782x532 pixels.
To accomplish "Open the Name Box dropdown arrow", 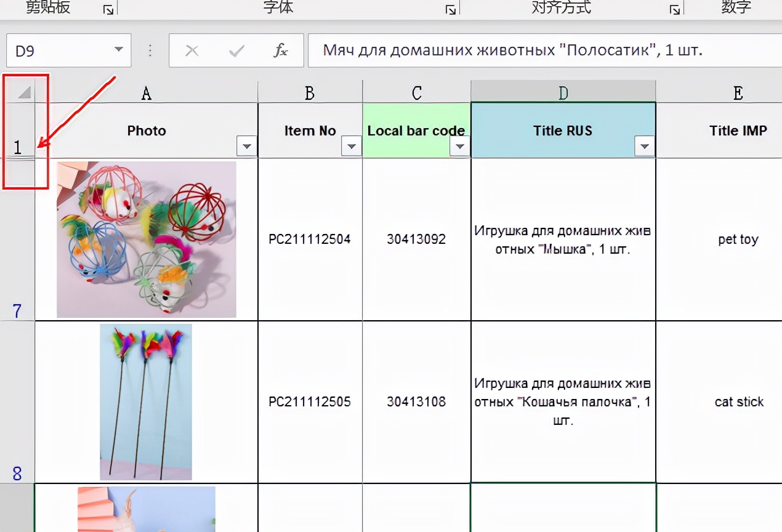I will pyautogui.click(x=118, y=50).
